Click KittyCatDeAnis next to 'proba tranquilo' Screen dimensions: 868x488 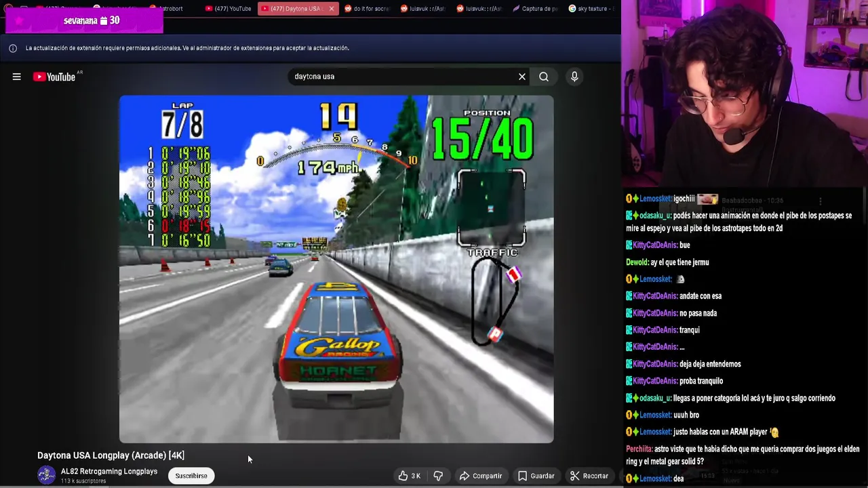click(655, 381)
